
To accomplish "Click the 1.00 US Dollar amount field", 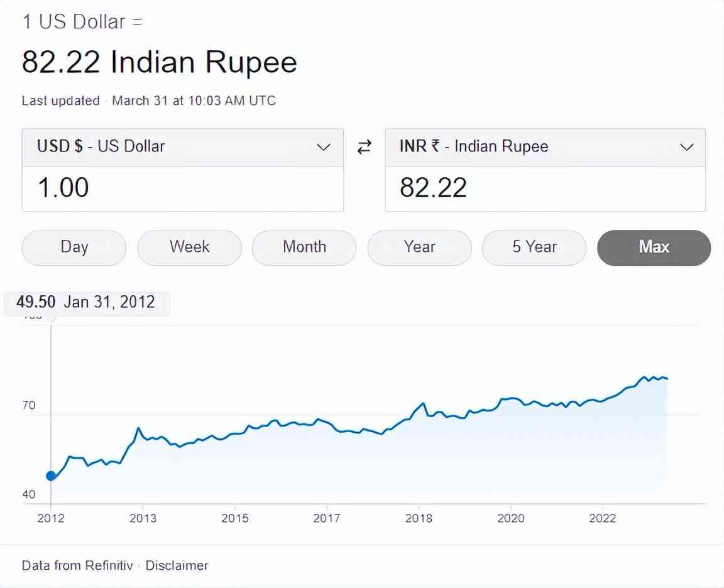I will [x=182, y=188].
